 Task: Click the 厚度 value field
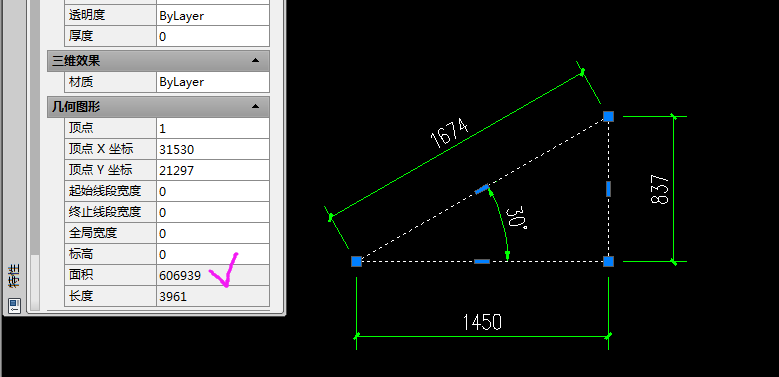(213, 36)
